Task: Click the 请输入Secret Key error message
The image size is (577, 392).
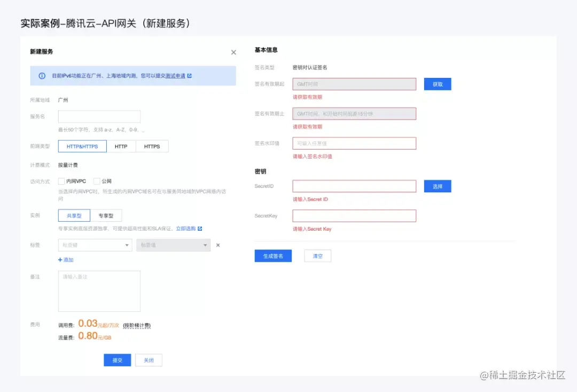Action: (x=312, y=229)
